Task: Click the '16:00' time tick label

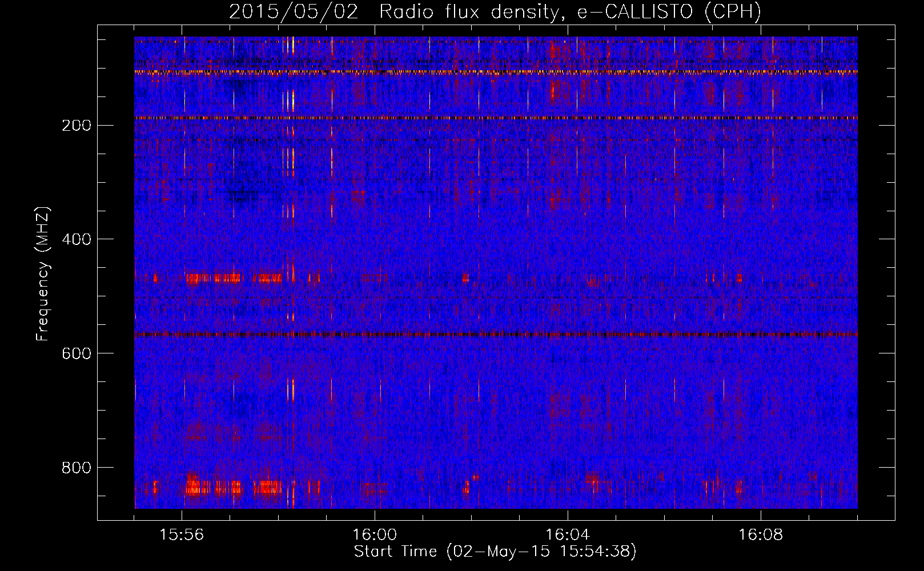Action: tap(375, 535)
